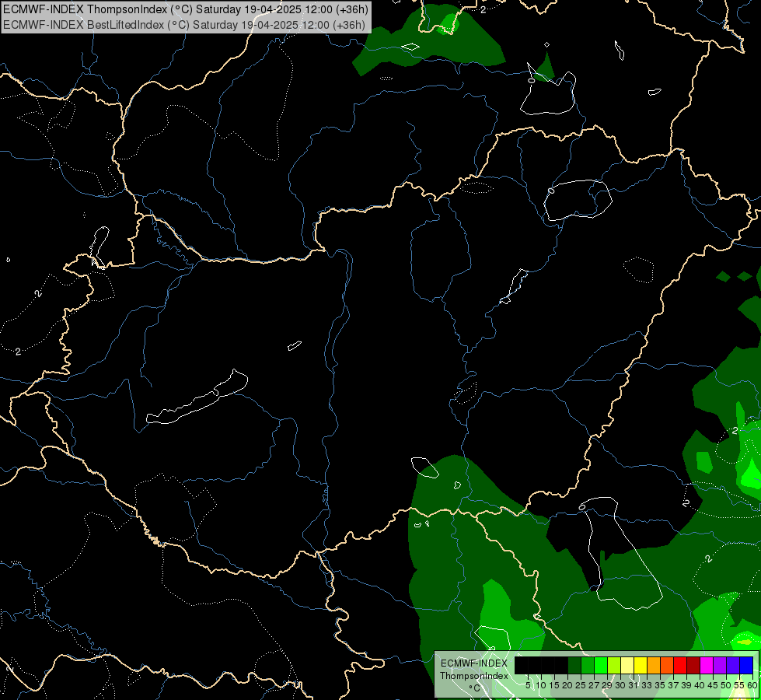
Task: Click legend tick value 60
Action: pos(752,685)
